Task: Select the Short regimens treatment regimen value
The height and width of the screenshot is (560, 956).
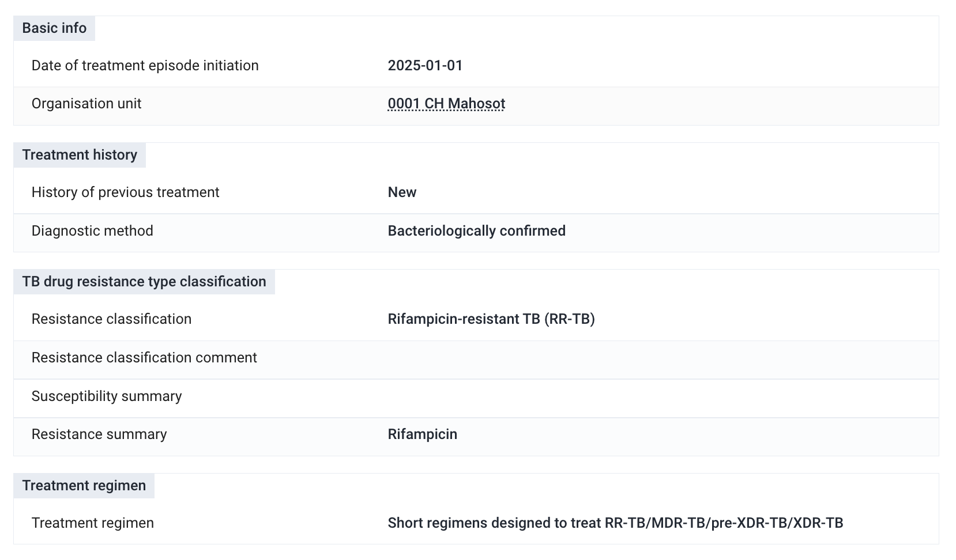Action: point(615,523)
